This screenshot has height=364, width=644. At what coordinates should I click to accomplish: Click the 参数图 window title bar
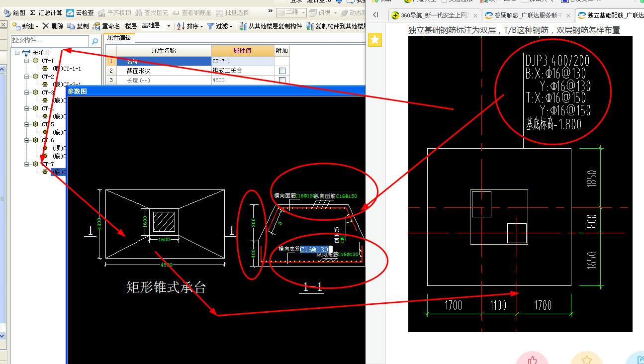point(215,91)
